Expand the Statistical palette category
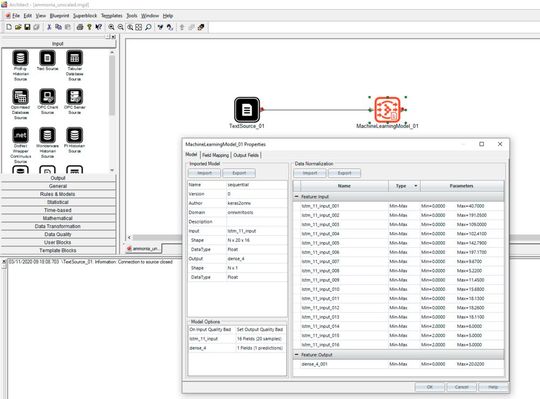The image size is (540, 399). tap(58, 202)
